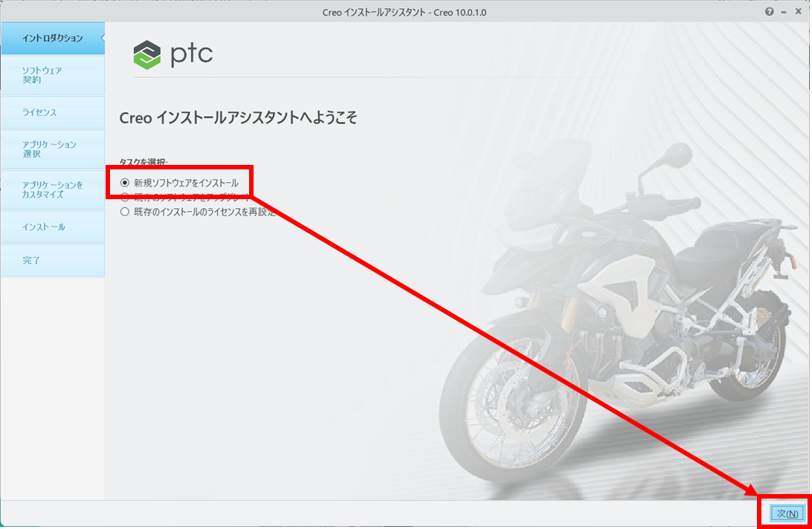Select 既存のインストールのライセンスを再設定 radio button
Screen dimensions: 812x529
[125, 212]
